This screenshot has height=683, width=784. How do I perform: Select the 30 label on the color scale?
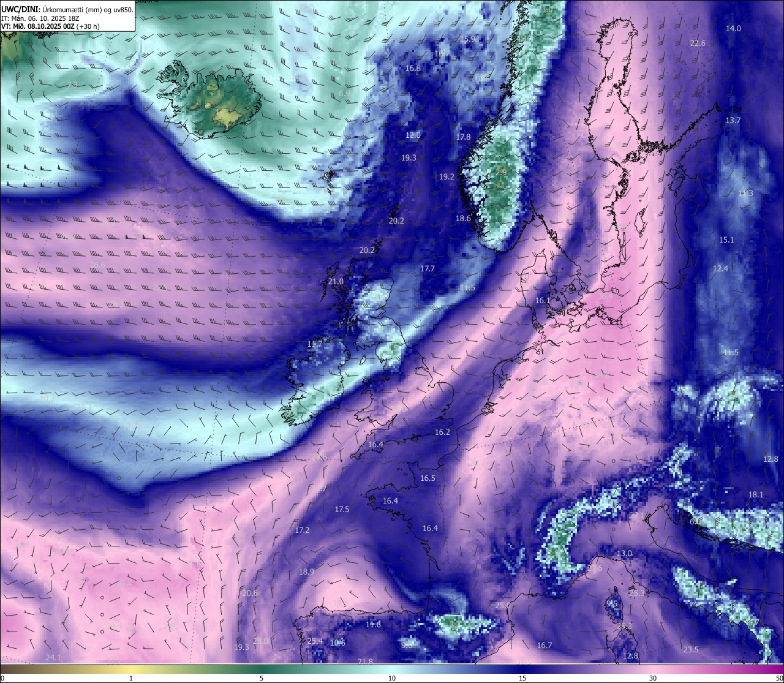coord(653,678)
